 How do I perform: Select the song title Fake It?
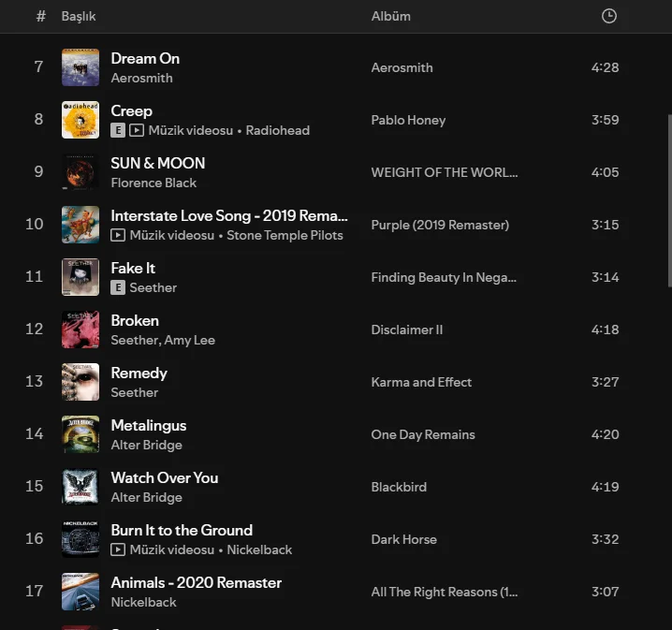tap(133, 269)
